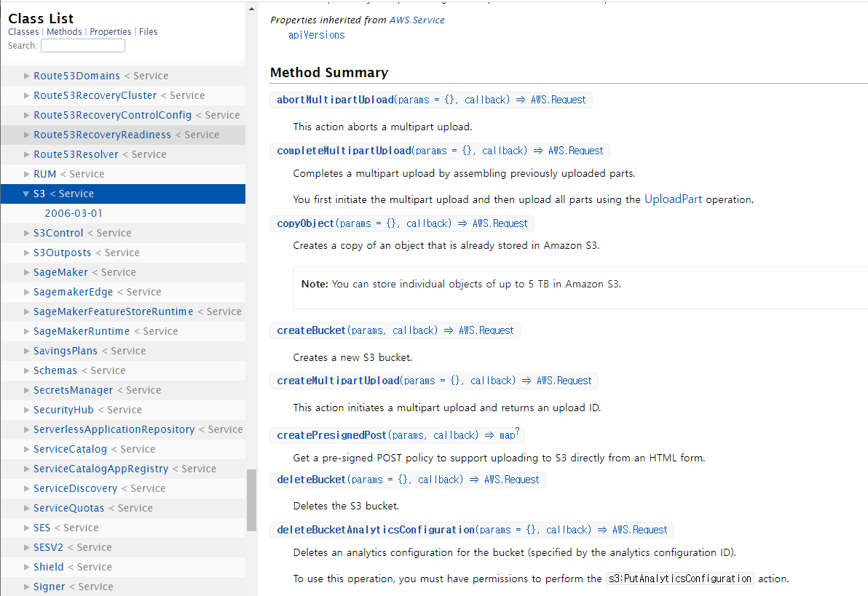Open the SageMakerRuntime class link

82,332
